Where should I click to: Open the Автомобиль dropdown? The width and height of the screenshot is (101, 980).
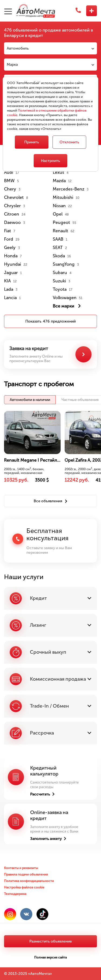point(51,48)
